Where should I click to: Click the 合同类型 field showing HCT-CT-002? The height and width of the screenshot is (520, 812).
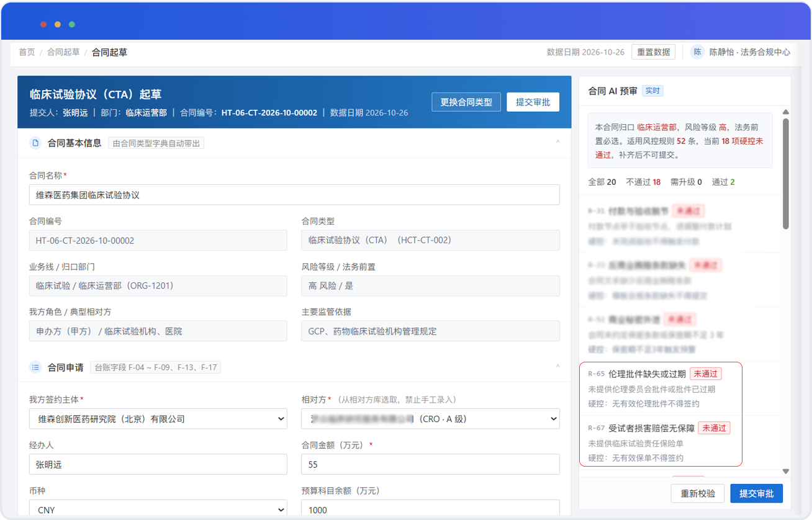click(430, 240)
